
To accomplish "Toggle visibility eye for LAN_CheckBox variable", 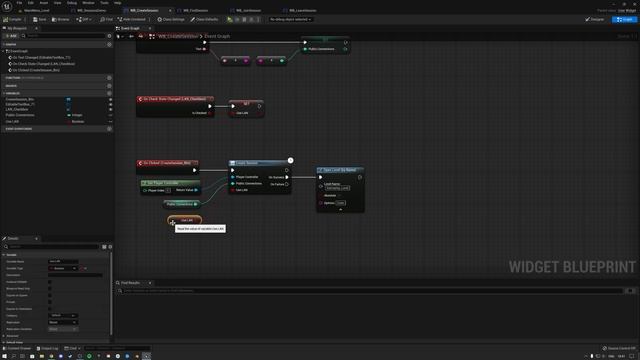I will coord(110,109).
